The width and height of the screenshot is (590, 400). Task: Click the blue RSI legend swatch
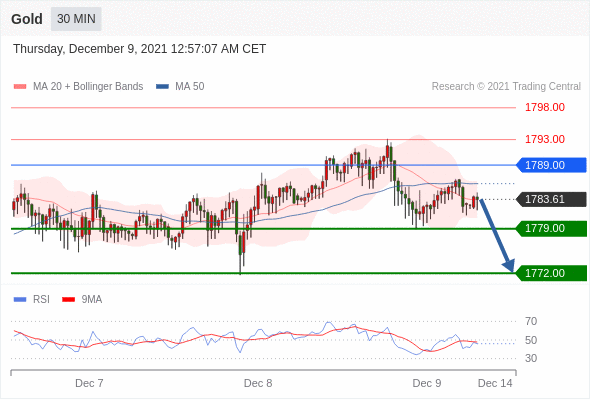(20, 300)
